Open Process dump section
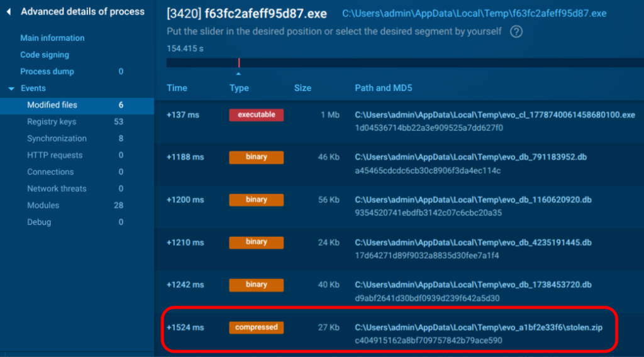644x357 pixels. [x=47, y=72]
